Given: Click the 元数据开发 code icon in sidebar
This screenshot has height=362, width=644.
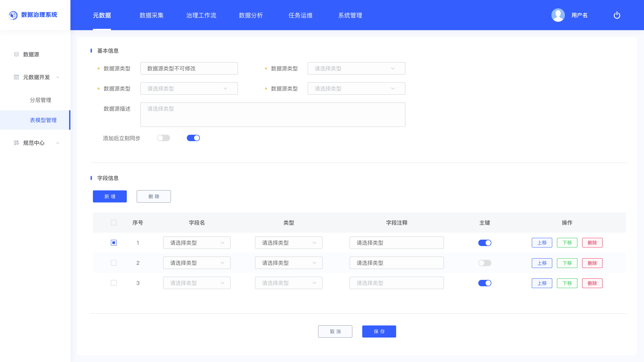Looking at the screenshot, I should [16, 77].
